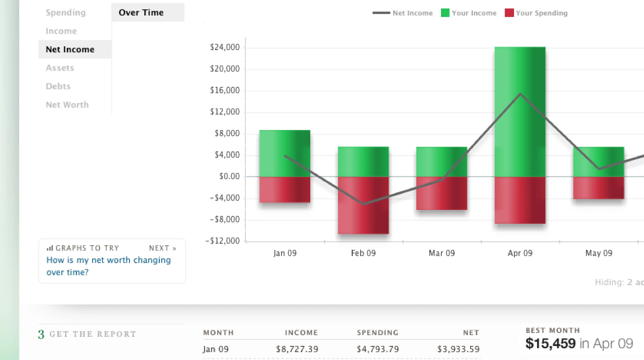Select the Spending section in sidebar
644x360 pixels.
[x=66, y=12]
